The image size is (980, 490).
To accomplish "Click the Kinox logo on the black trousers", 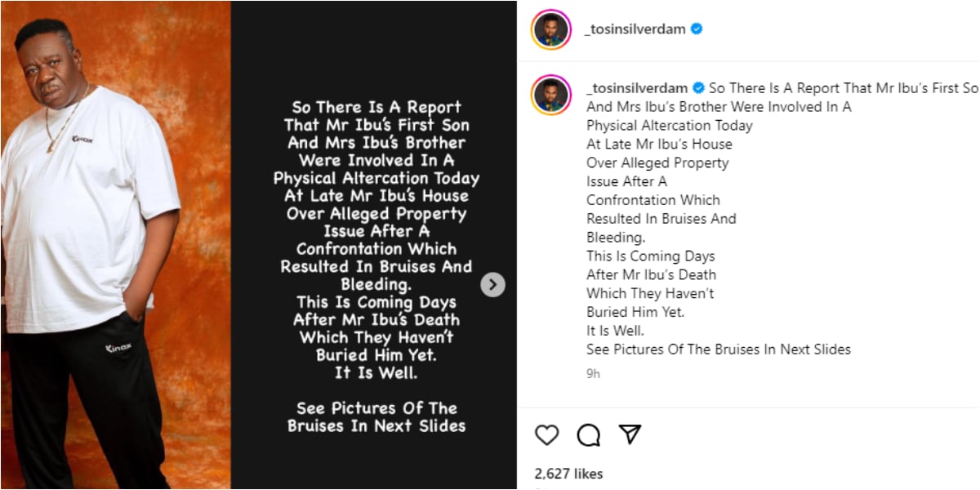I will pyautogui.click(x=118, y=349).
